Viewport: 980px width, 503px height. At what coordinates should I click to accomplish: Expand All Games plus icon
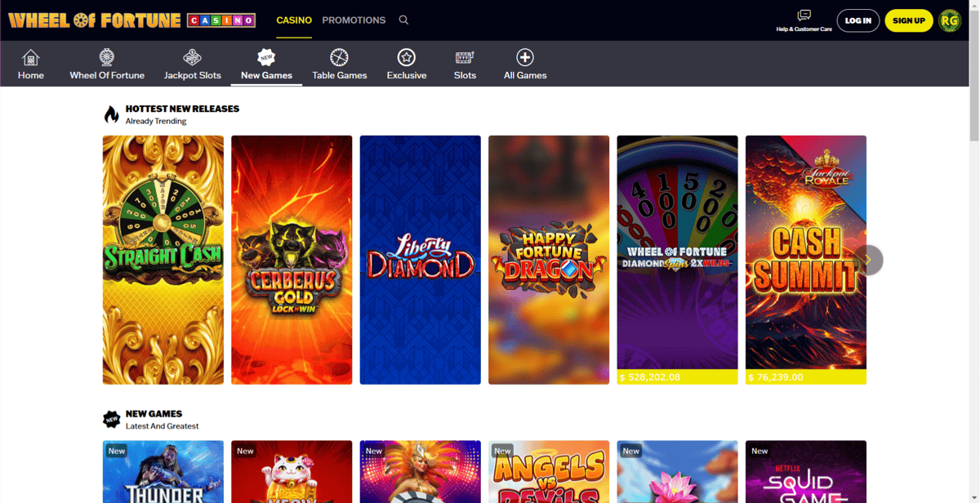[525, 58]
